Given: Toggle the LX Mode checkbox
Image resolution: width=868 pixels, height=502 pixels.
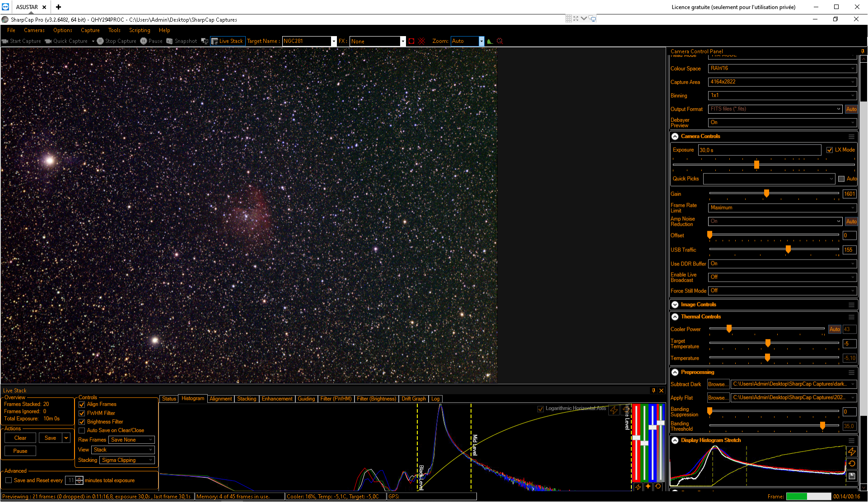Looking at the screenshot, I should [x=830, y=150].
